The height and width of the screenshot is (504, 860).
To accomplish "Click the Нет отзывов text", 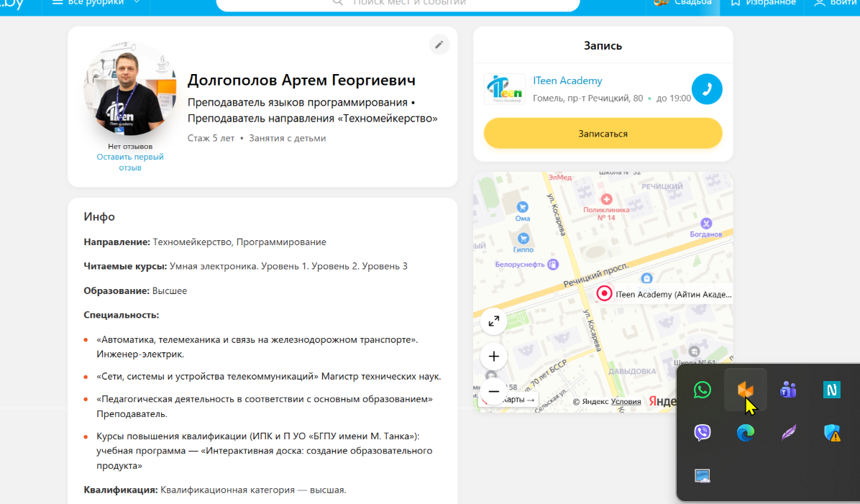I will pos(130,147).
